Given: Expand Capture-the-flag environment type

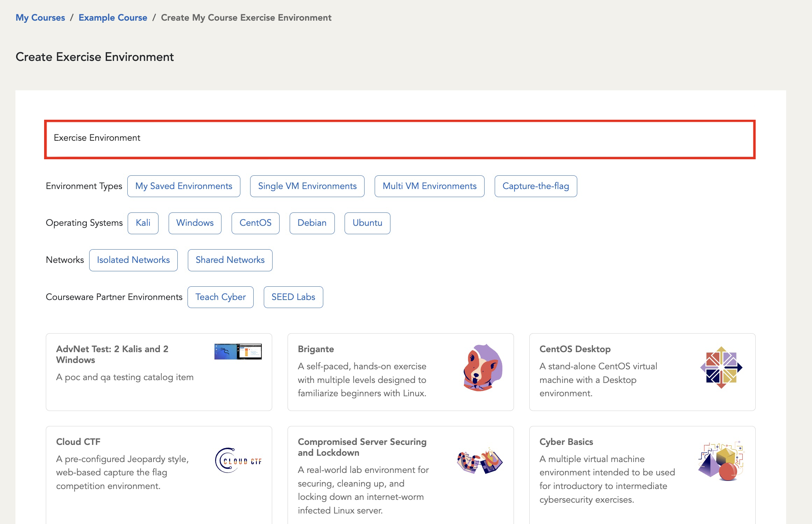Looking at the screenshot, I should (x=536, y=186).
